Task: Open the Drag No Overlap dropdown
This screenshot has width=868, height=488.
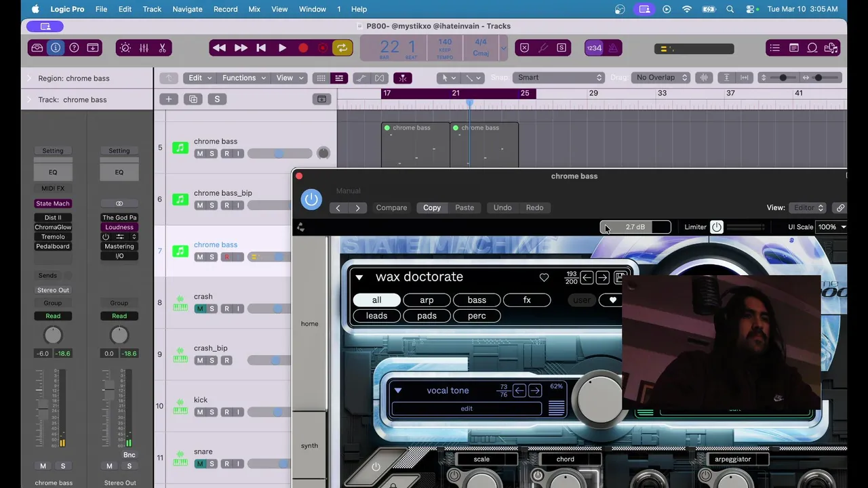Action: pos(661,77)
